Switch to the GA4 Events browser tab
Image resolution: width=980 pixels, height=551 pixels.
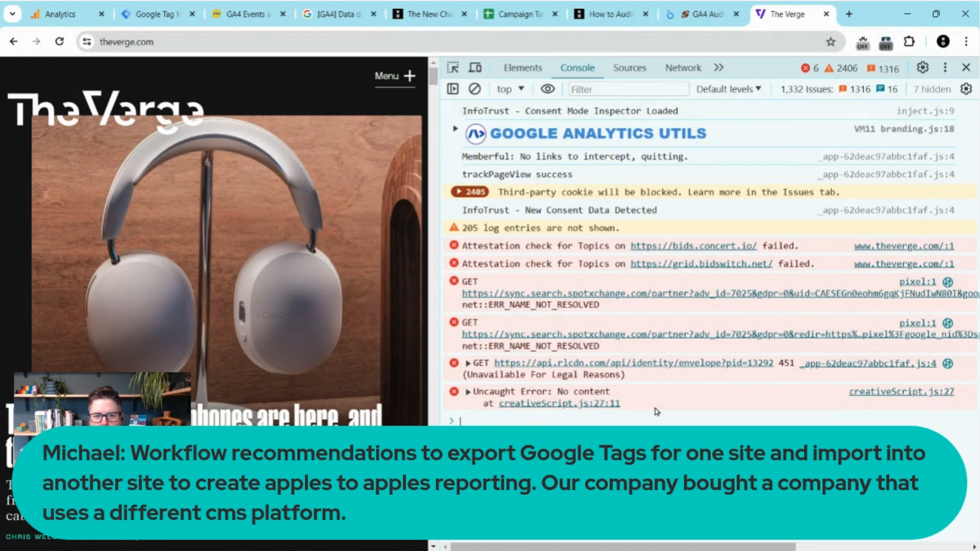(x=248, y=14)
